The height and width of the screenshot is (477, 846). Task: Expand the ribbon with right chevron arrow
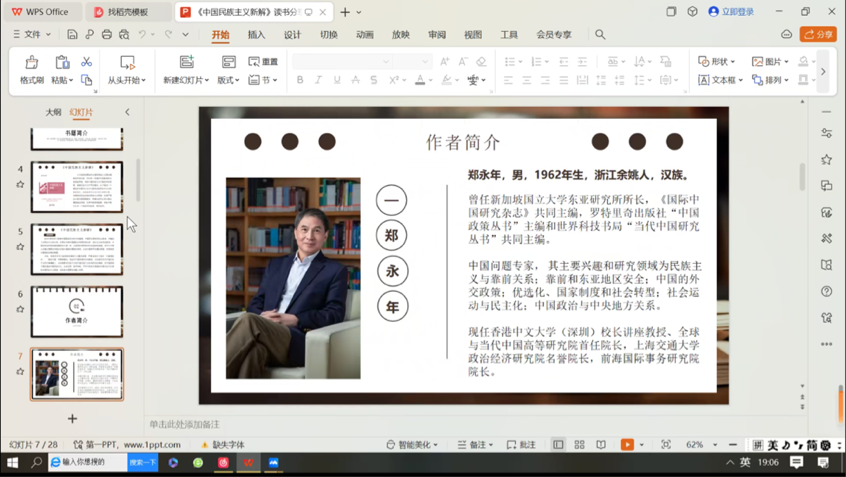coord(823,71)
